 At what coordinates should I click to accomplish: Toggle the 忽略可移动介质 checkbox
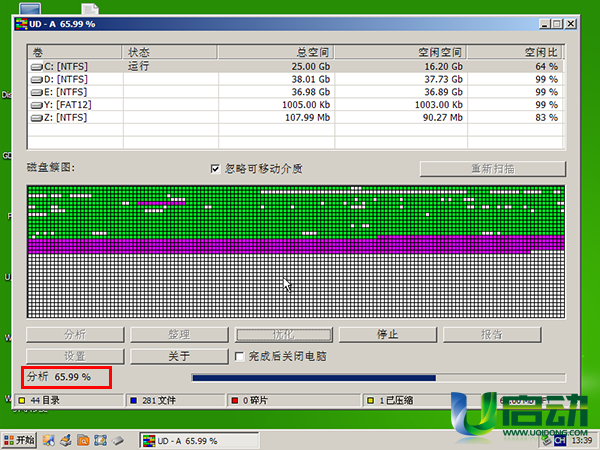pyautogui.click(x=215, y=169)
